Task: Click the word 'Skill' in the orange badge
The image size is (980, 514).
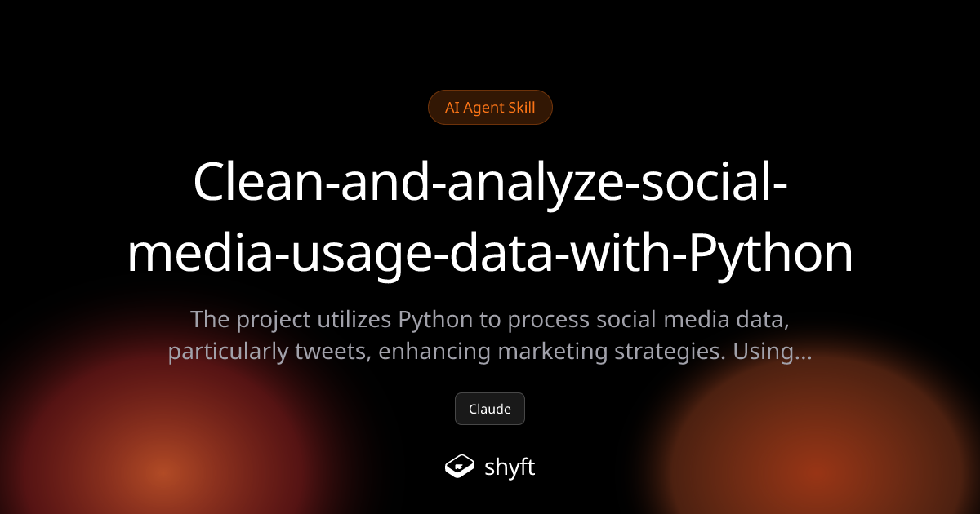Action: (521, 107)
